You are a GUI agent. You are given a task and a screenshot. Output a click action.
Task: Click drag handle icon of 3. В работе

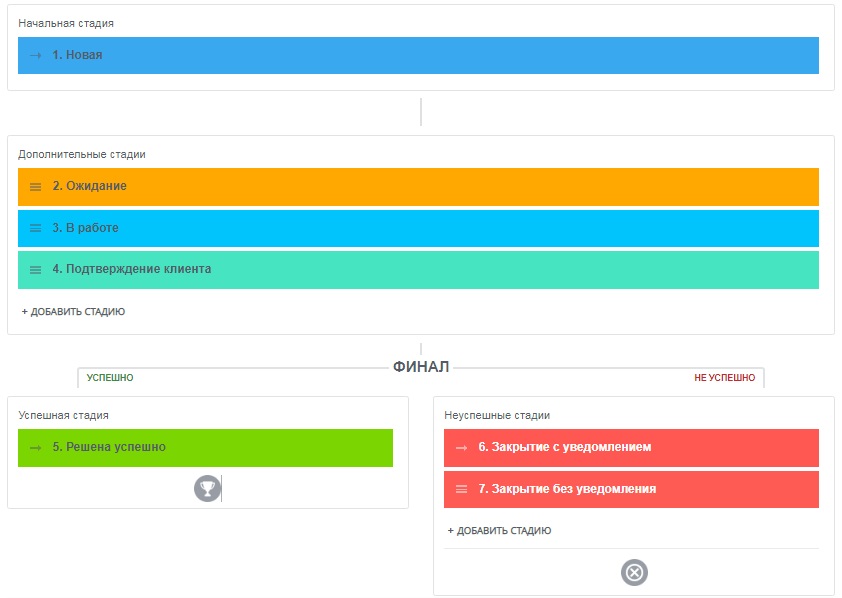tap(35, 228)
